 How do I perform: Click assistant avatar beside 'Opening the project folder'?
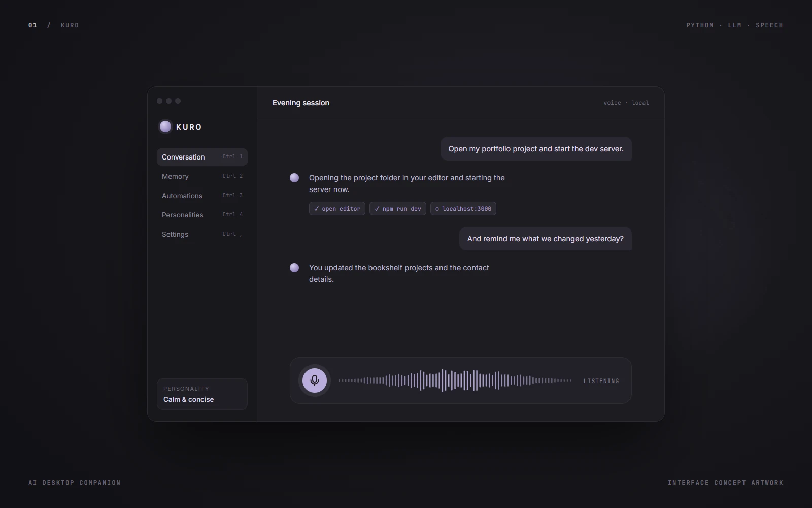pos(294,178)
